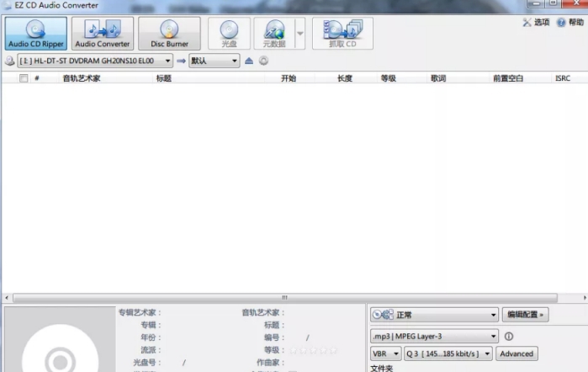Switch to Audio CD Ripper mode
Image resolution: width=588 pixels, height=372 pixels.
(36, 34)
